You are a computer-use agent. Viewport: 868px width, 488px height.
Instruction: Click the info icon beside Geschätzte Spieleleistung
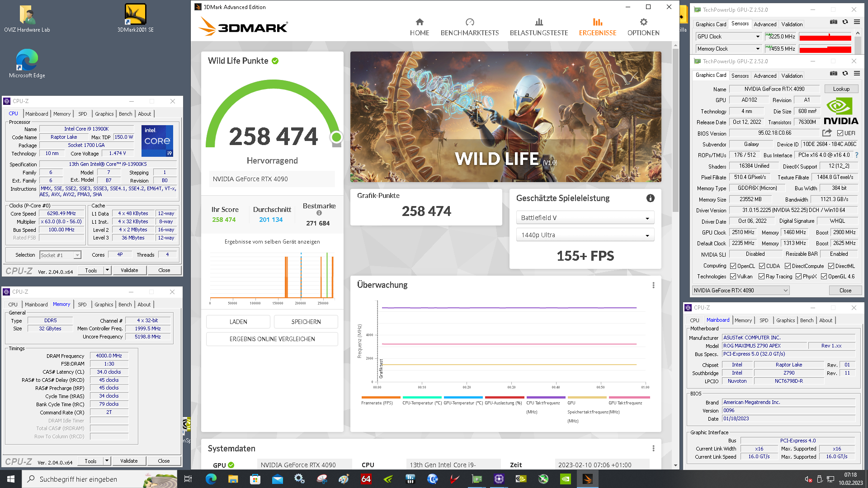coord(650,198)
